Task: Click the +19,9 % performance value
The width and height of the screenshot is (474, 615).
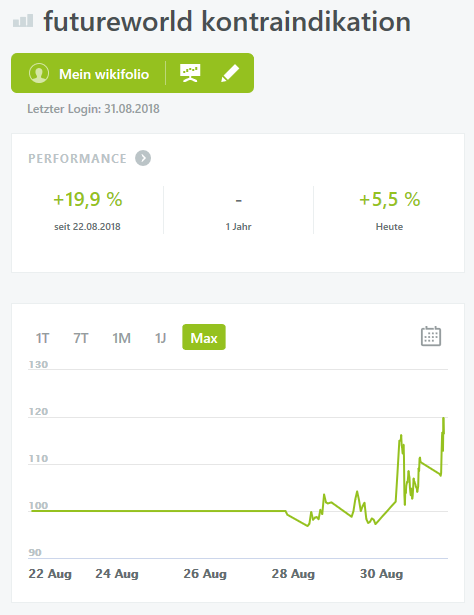Action: 88,199
